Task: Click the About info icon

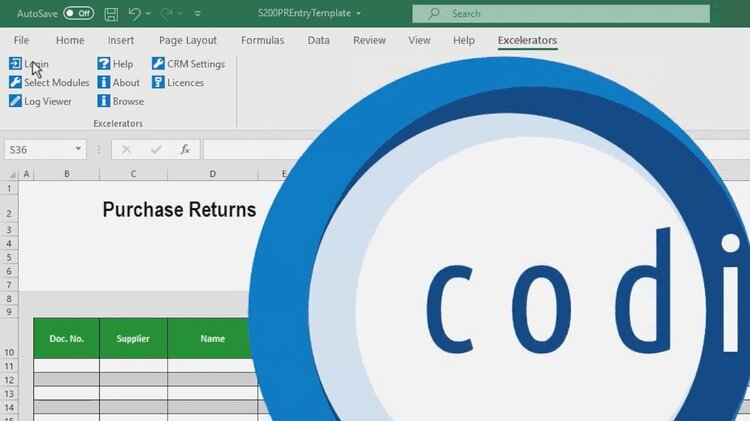Action: click(x=104, y=82)
